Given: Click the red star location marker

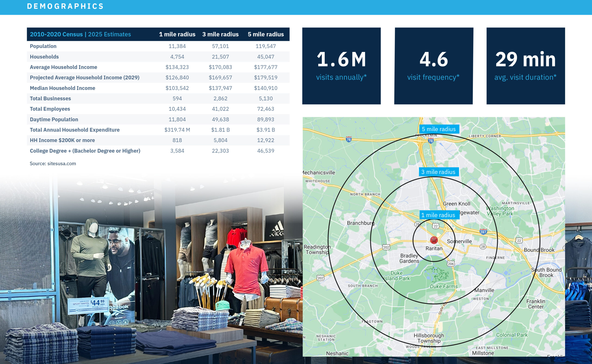Looking at the screenshot, I should coord(434,240).
